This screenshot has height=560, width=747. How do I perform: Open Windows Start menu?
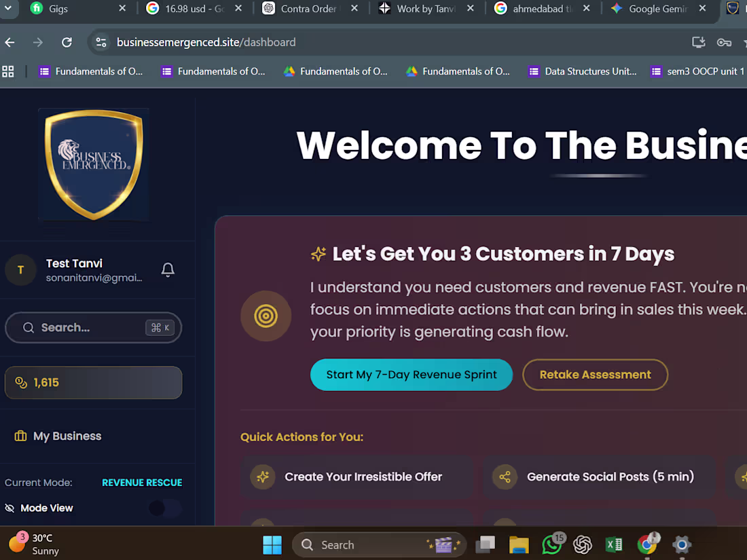click(x=272, y=545)
